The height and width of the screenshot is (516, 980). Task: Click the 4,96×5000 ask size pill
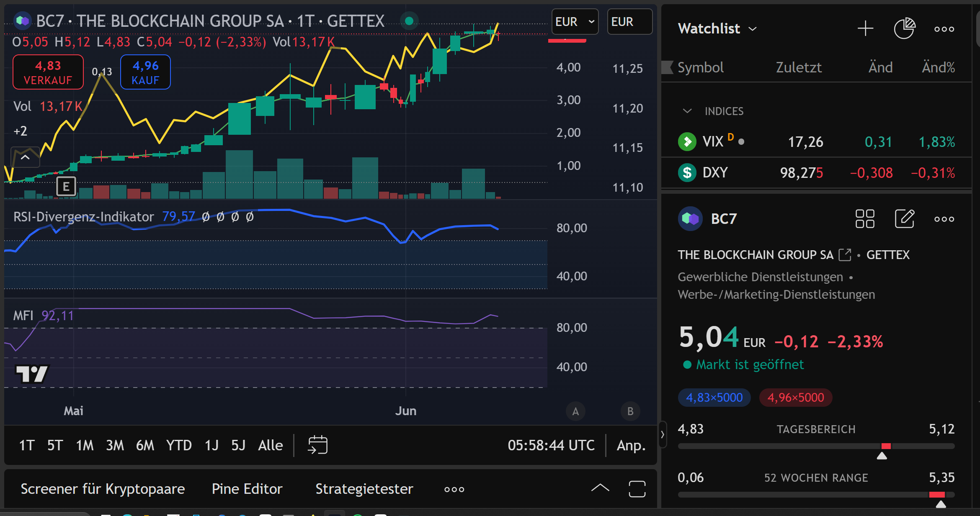click(x=795, y=397)
